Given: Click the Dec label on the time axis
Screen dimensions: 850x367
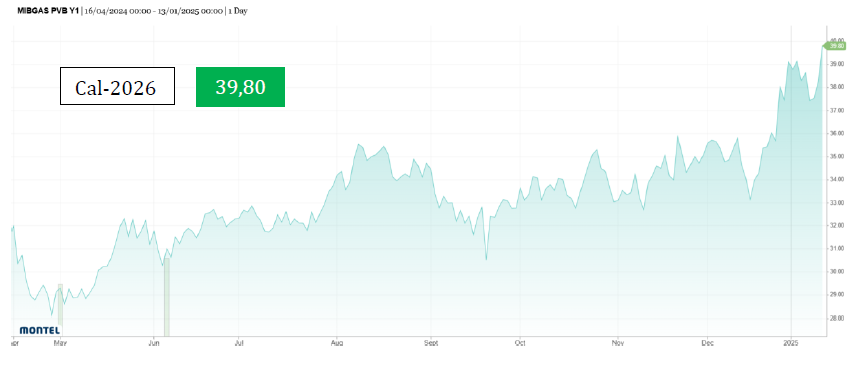Looking at the screenshot, I should [x=707, y=343].
